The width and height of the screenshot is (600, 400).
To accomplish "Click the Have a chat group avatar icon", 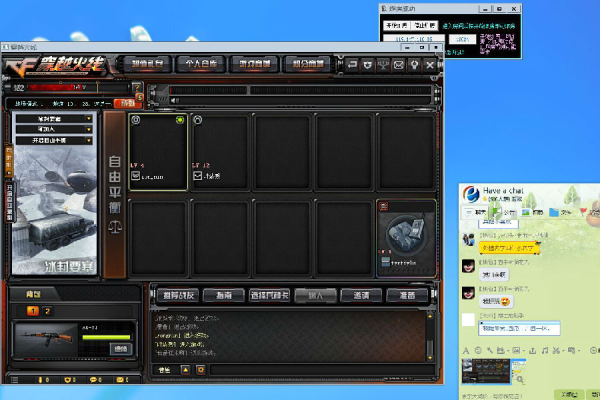I will (x=471, y=194).
